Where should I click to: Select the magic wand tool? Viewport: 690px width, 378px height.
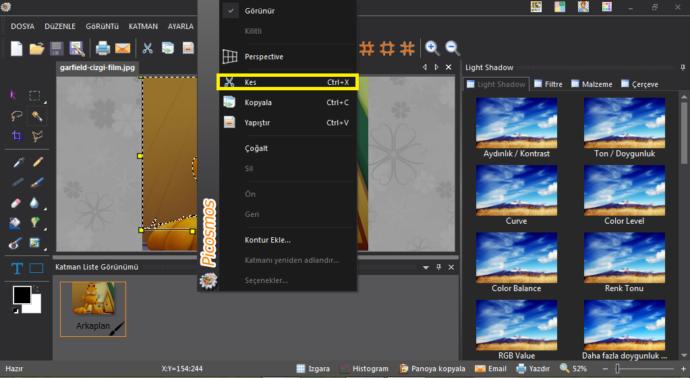click(37, 116)
